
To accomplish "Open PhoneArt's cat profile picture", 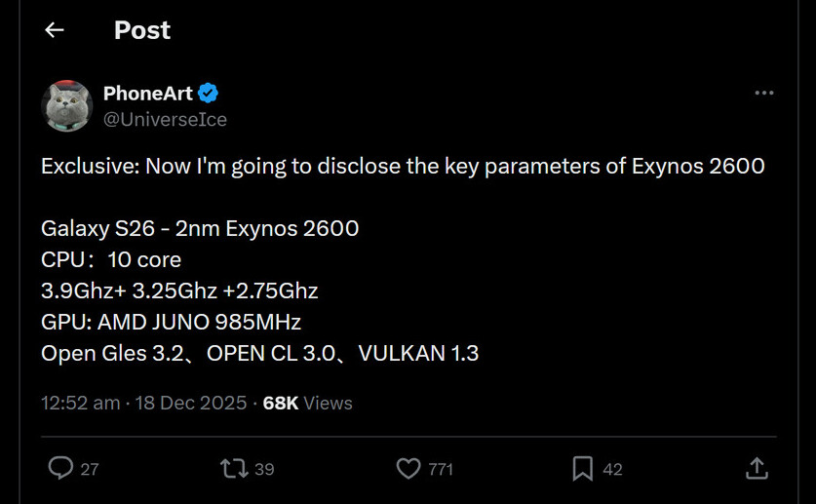I will 66,105.
